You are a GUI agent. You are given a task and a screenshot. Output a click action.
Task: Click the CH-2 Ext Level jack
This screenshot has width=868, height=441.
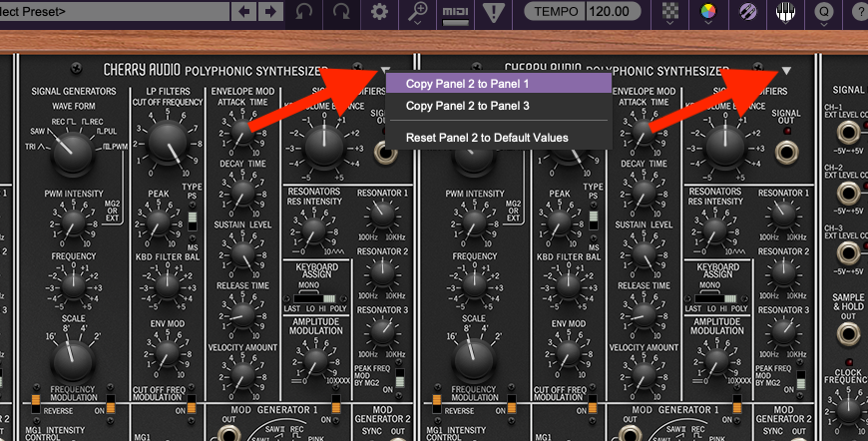(847, 194)
